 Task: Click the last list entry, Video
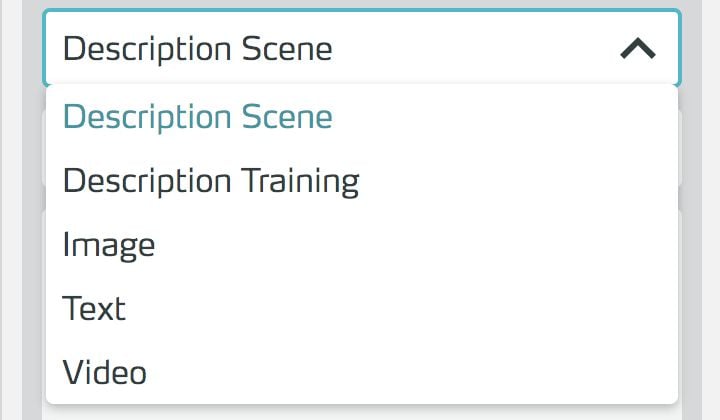105,372
